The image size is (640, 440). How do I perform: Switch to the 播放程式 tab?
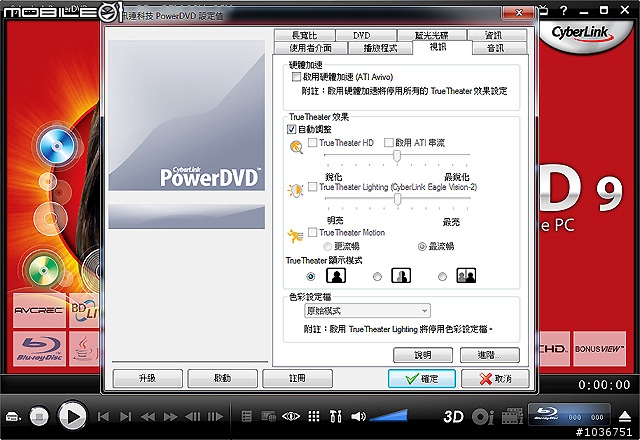380,48
